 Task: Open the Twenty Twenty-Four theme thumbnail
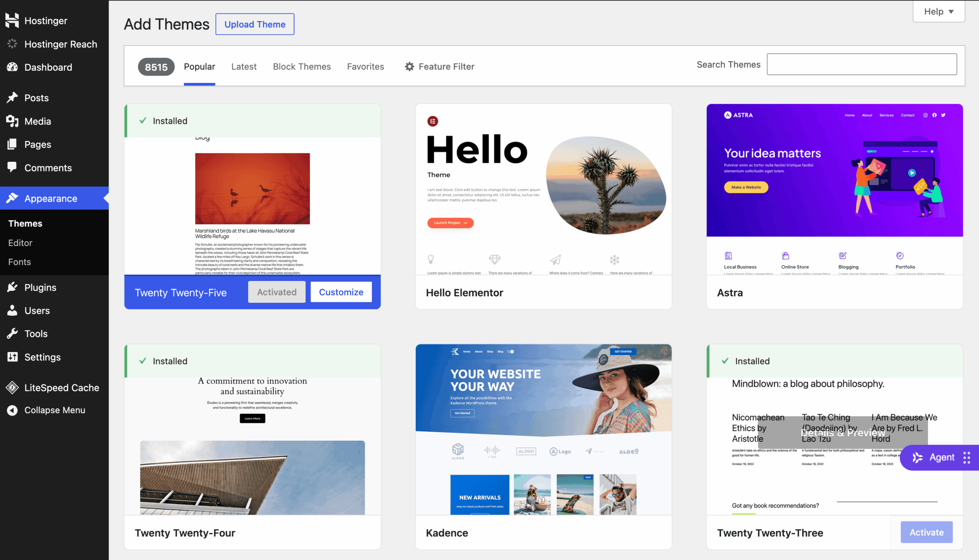coord(252,446)
